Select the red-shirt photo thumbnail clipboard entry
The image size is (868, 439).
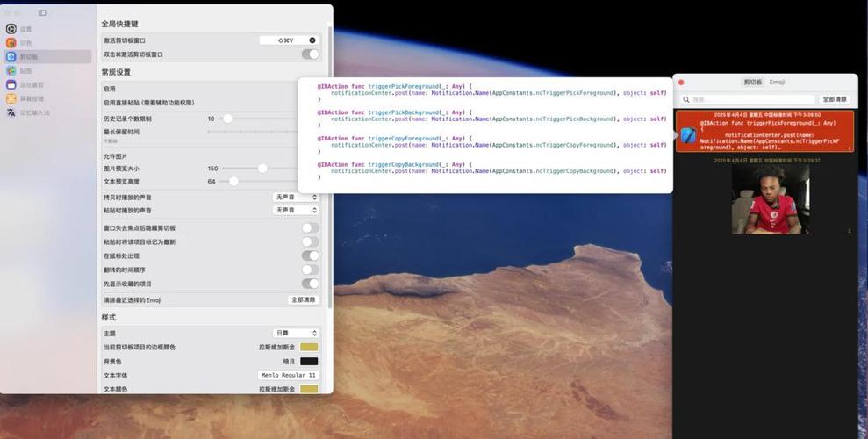click(x=770, y=199)
